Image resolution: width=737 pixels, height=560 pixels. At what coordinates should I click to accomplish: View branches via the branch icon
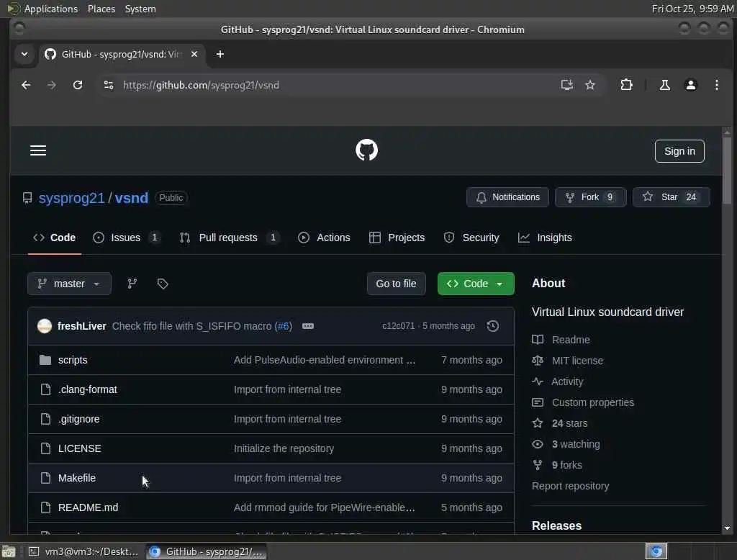132,284
